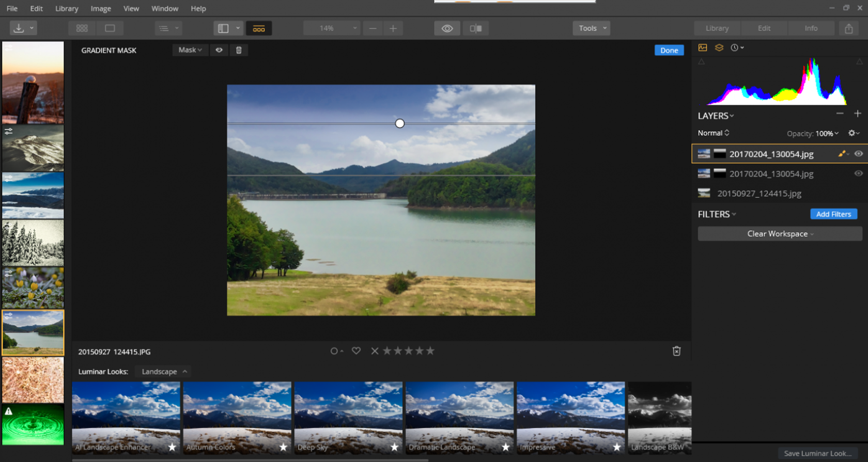Switch to single image view icon
This screenshot has height=462, width=868.
pyautogui.click(x=110, y=28)
